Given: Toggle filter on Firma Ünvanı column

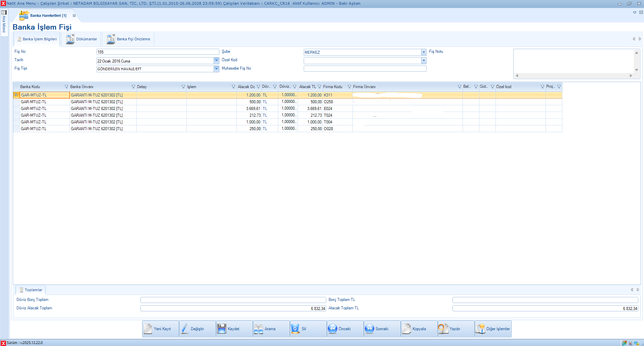Looking at the screenshot, I should click(459, 87).
